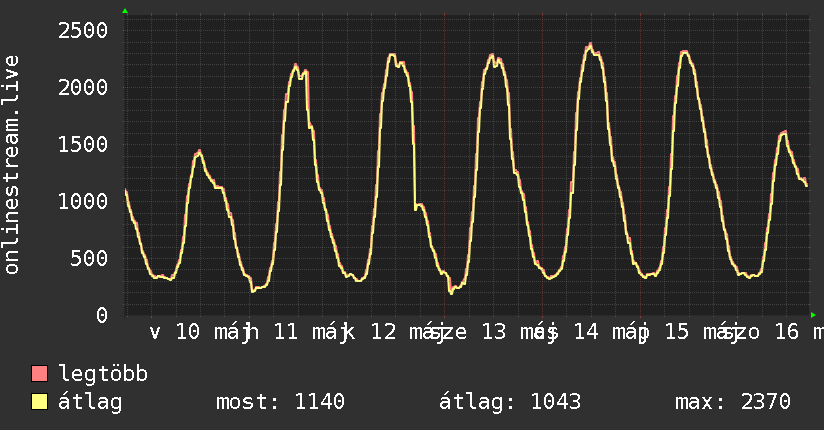Click the yellow átlag legend swatch

[39, 402]
